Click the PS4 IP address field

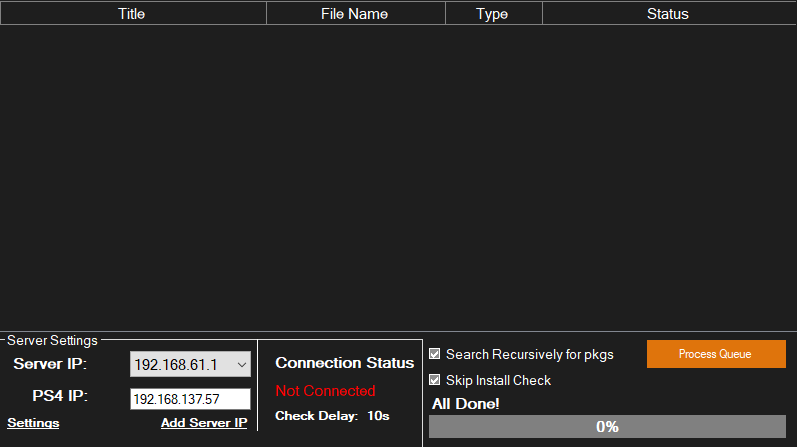point(189,399)
